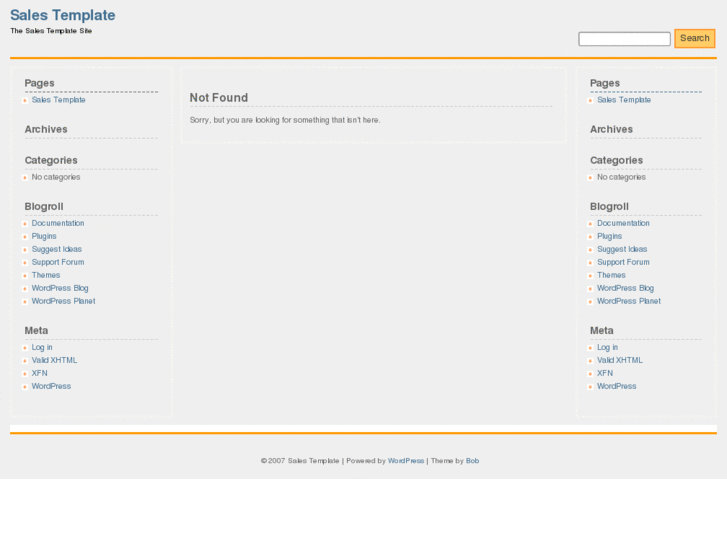This screenshot has width=727, height=545.
Task: Go to Suggest Ideas in left sidebar
Action: coord(57,249)
